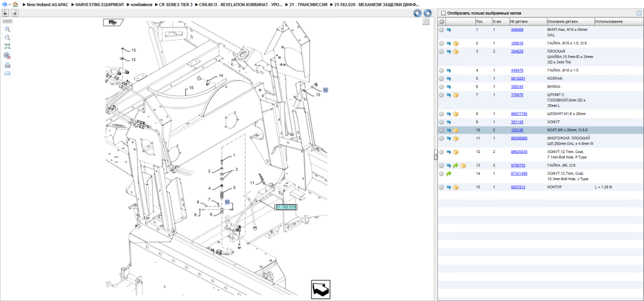The width and height of the screenshot is (644, 301).
Task: Open the parts list column settings icon
Action: 638,13
